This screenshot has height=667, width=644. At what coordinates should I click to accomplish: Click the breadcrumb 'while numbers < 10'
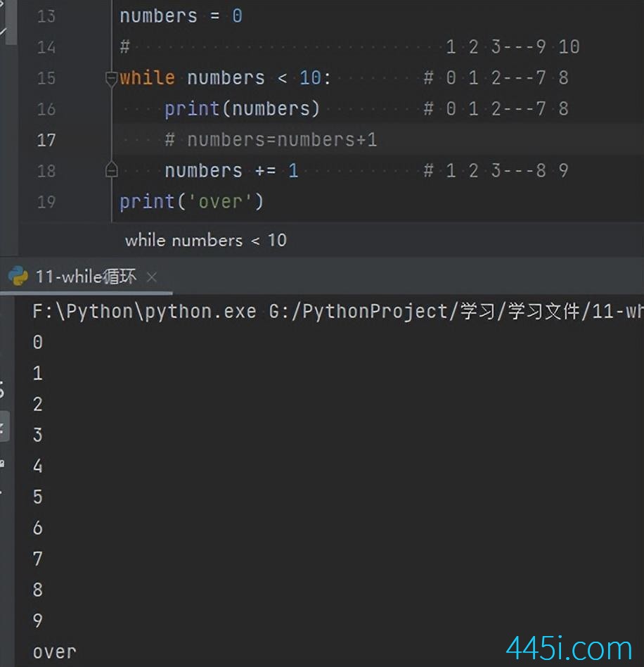click(206, 241)
